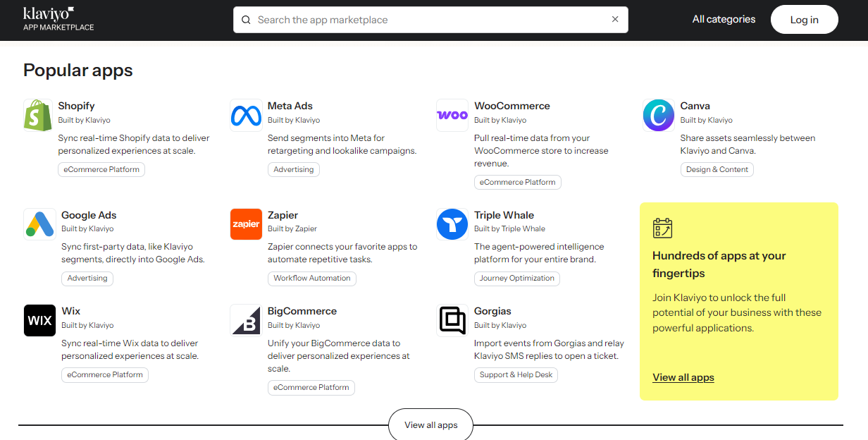Click the Unify your BigCommerce data description
This screenshot has width=868, height=440.
click(339, 356)
